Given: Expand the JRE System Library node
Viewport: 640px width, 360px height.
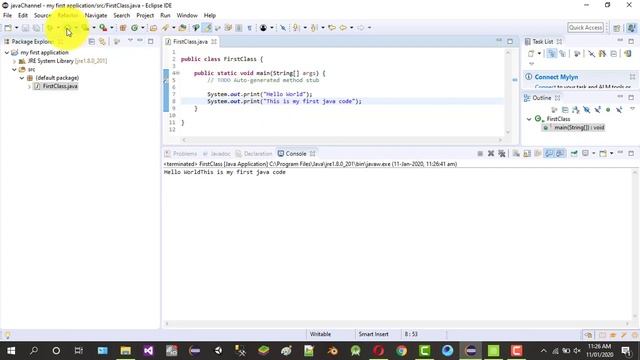Looking at the screenshot, I should pos(14,61).
